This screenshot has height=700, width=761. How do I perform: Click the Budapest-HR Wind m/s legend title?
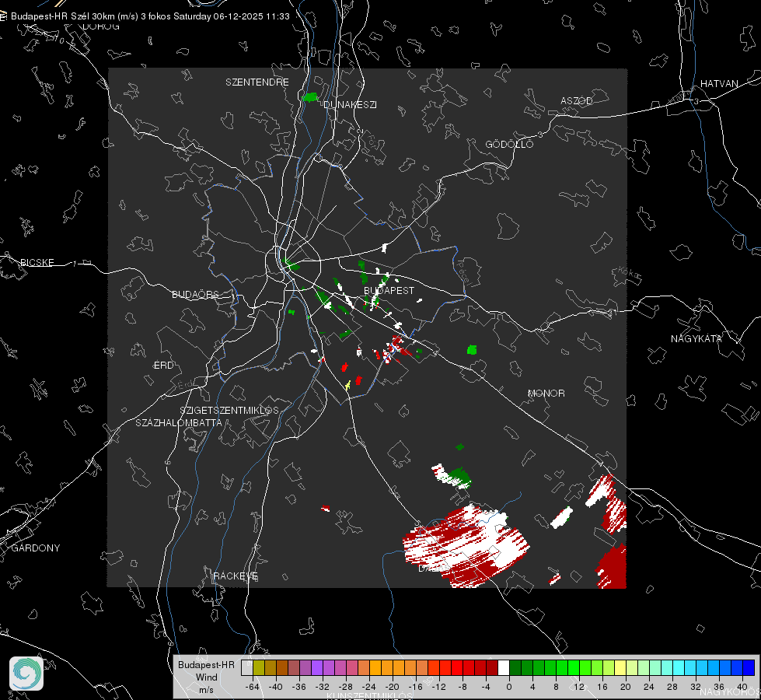pyautogui.click(x=206, y=677)
